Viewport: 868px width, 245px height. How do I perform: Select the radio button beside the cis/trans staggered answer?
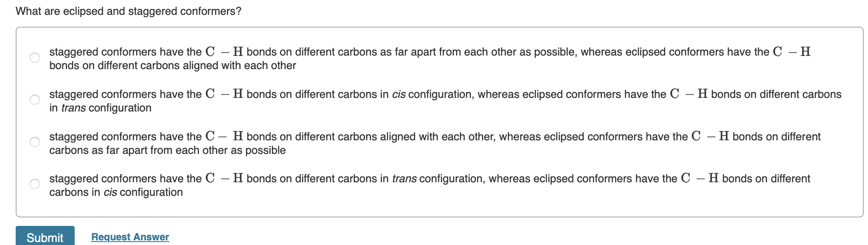pos(35,99)
